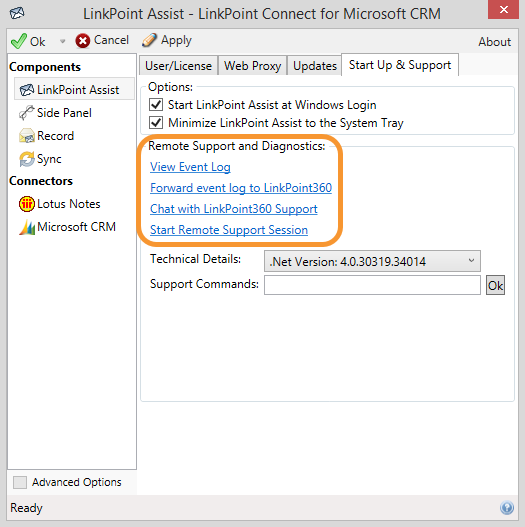Viewport: 525px width, 527px height.
Task: Toggle Minimize LinkPoint Assist to System Tray
Action: [x=156, y=123]
